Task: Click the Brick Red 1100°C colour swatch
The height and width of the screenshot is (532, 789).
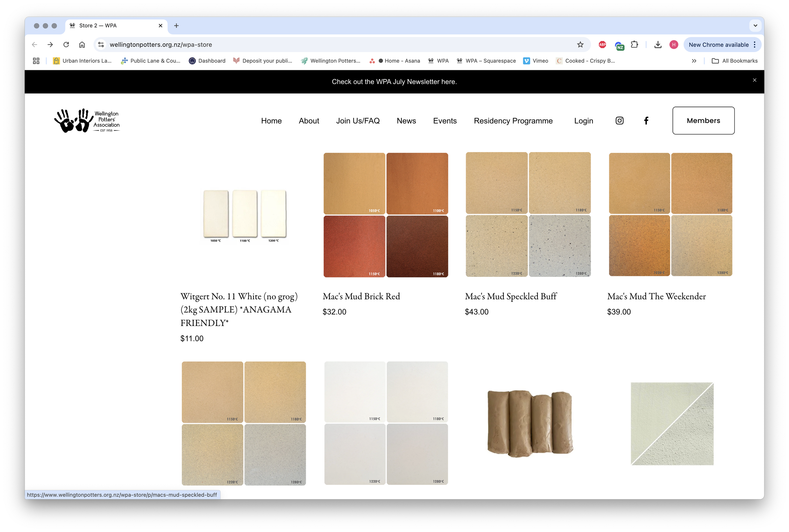Action: coord(417,184)
